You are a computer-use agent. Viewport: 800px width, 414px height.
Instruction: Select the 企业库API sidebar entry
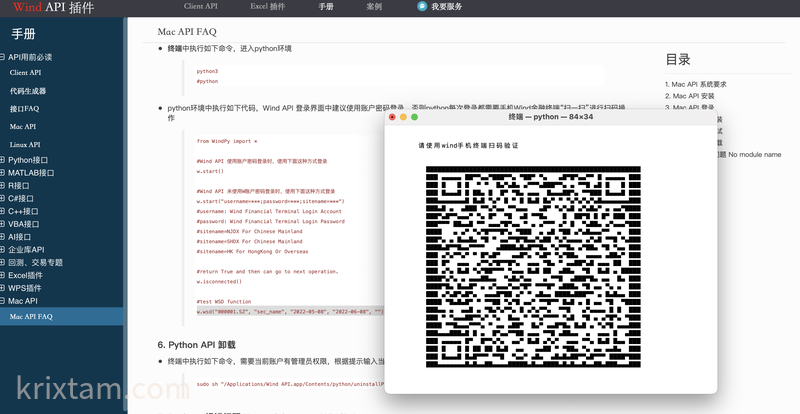pyautogui.click(x=26, y=250)
